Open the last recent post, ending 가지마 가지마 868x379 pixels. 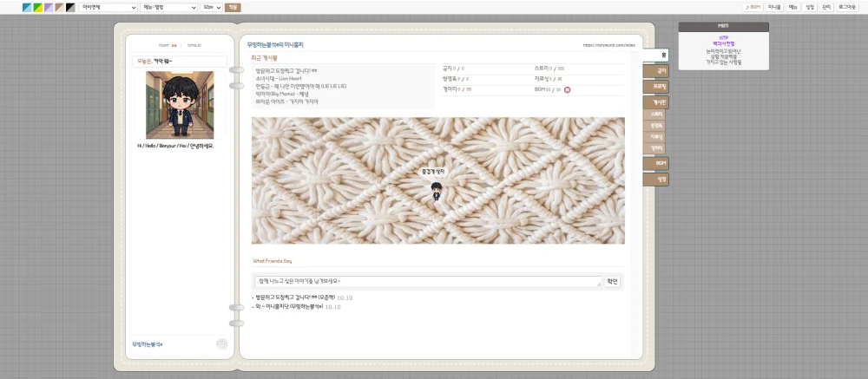point(287,101)
